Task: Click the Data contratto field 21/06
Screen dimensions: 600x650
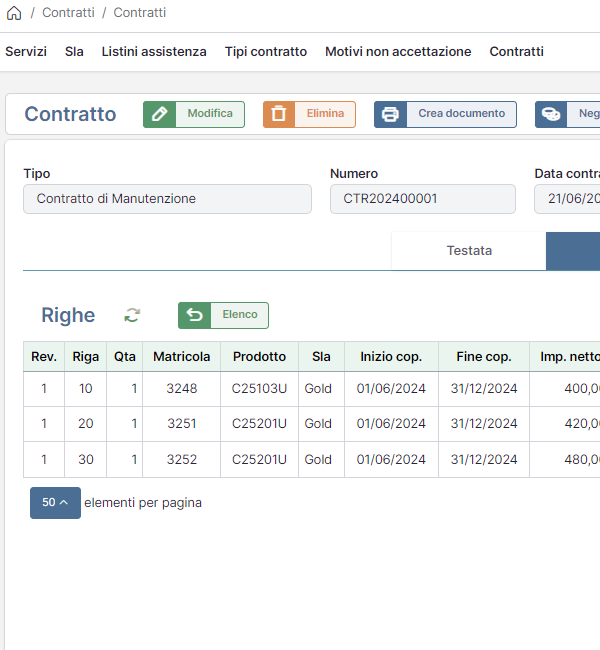Action: point(567,199)
